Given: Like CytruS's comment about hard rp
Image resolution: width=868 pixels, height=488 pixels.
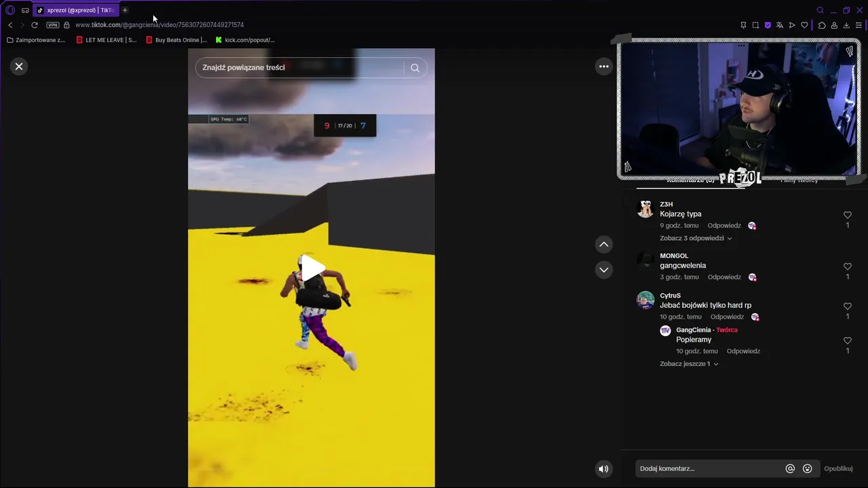Looking at the screenshot, I should click(847, 306).
